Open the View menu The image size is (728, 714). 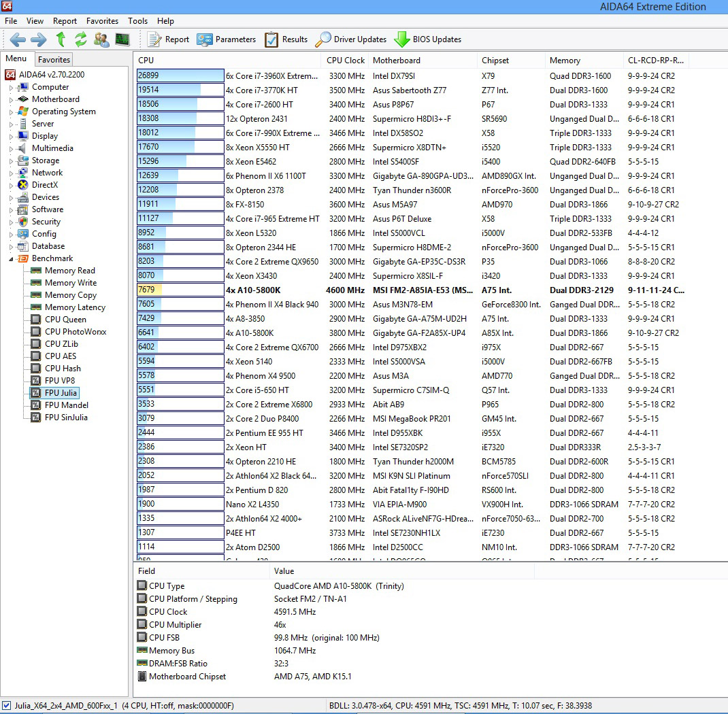click(35, 21)
